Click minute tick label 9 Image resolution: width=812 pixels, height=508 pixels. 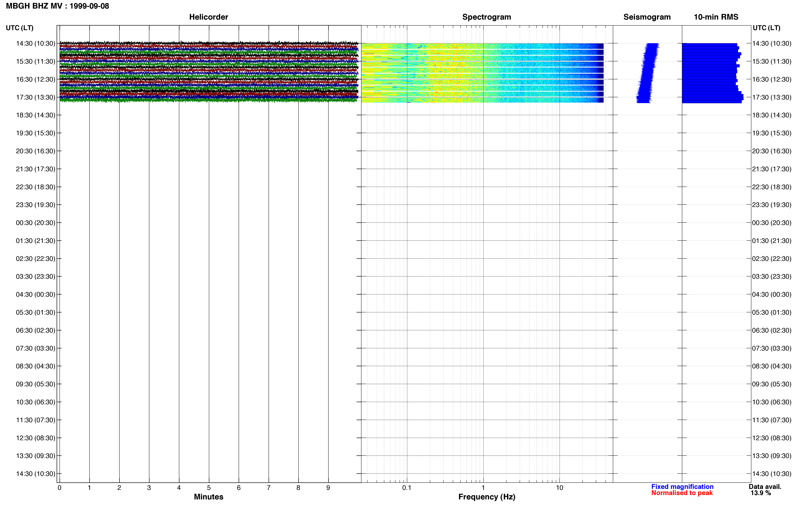(328, 487)
